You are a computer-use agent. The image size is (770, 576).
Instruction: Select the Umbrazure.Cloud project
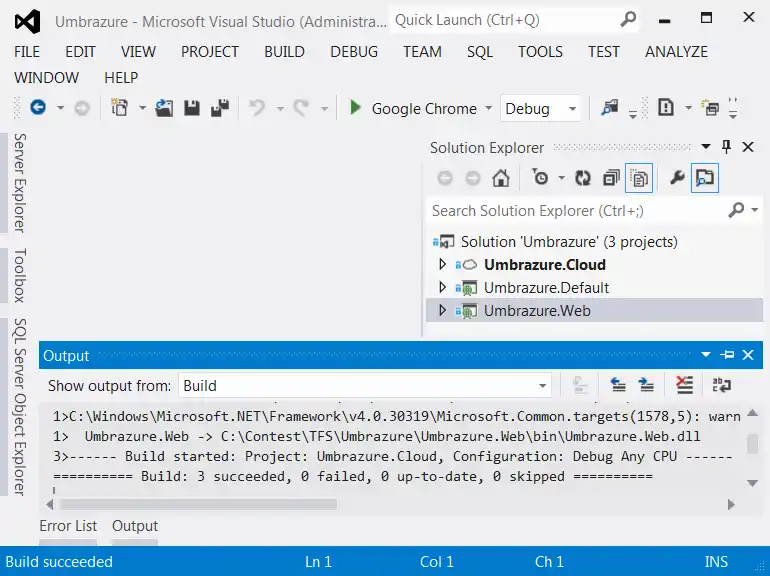pos(545,265)
